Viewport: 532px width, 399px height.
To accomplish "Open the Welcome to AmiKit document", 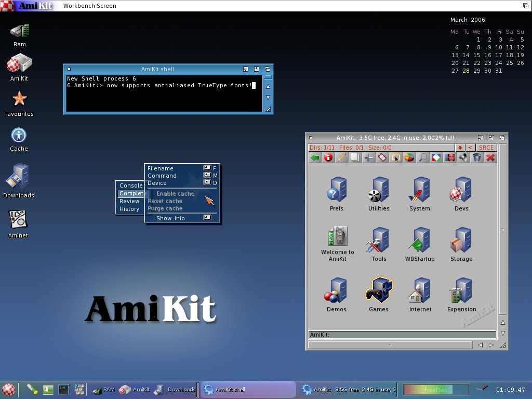I will point(338,244).
